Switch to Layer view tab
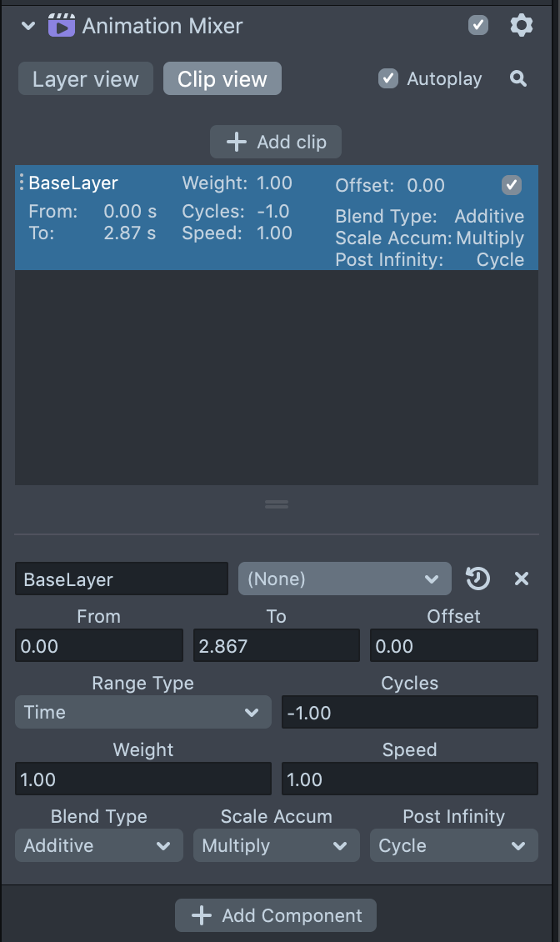 (x=86, y=79)
